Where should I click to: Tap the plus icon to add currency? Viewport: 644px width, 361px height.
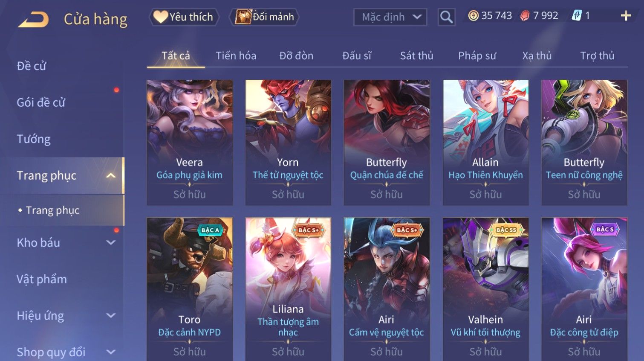click(x=626, y=16)
